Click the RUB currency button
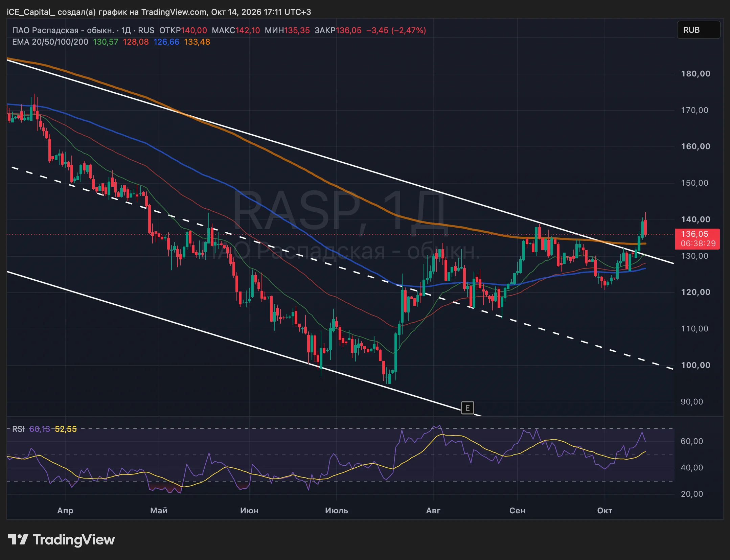 point(699,30)
